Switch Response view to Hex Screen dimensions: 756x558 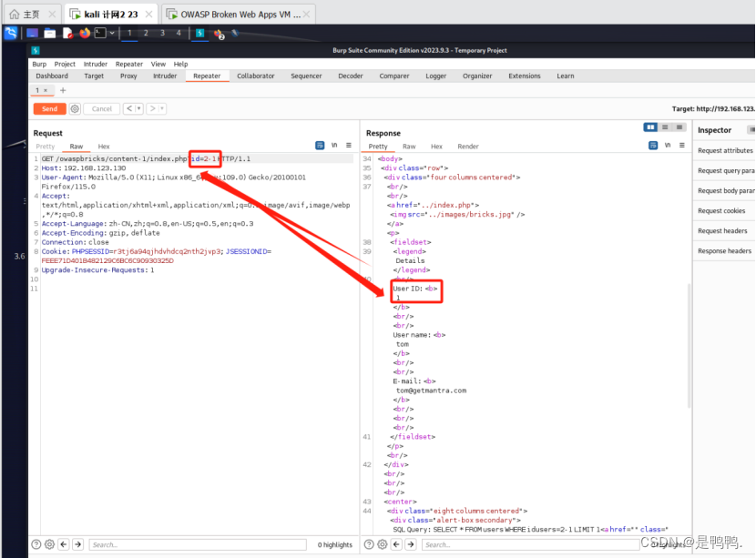(436, 147)
